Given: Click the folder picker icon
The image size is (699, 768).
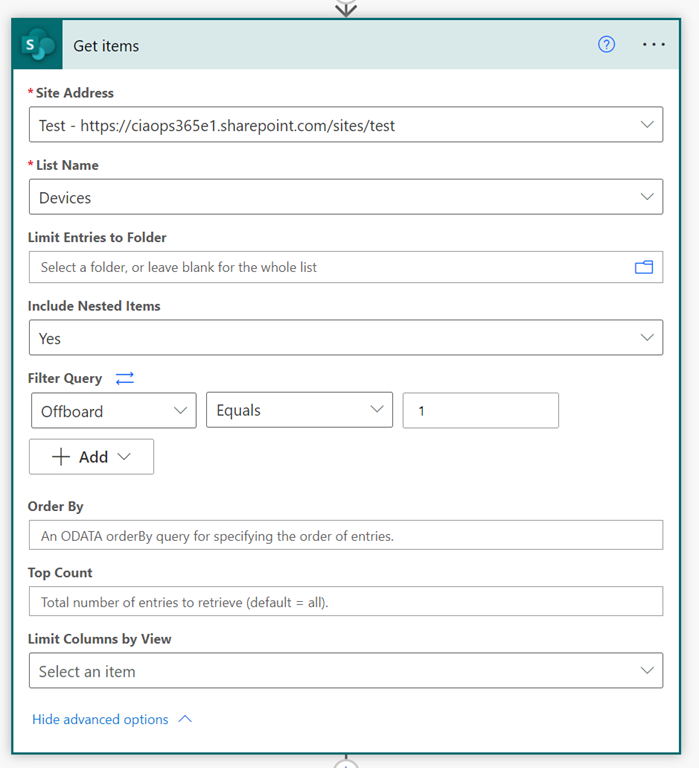Looking at the screenshot, I should click(643, 267).
